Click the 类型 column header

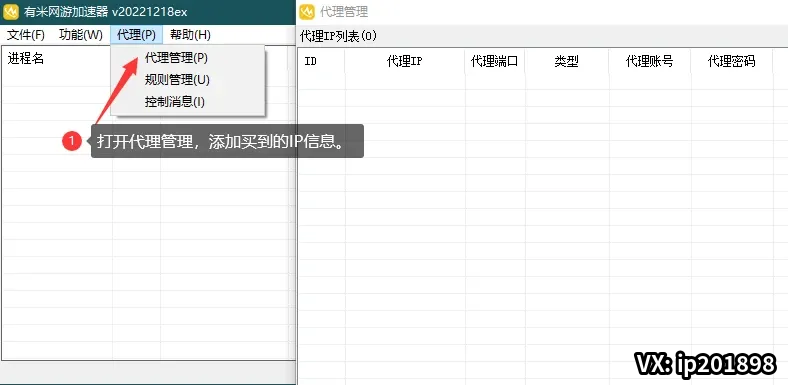567,61
